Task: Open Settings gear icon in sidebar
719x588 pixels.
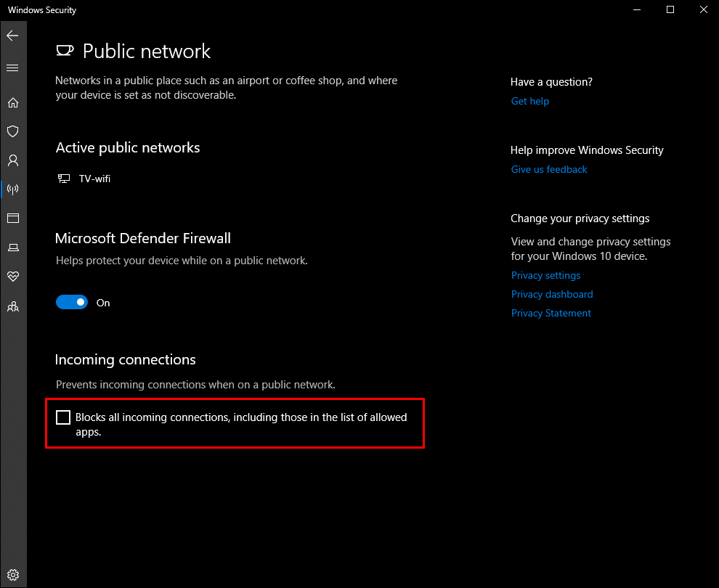Action: point(12,574)
